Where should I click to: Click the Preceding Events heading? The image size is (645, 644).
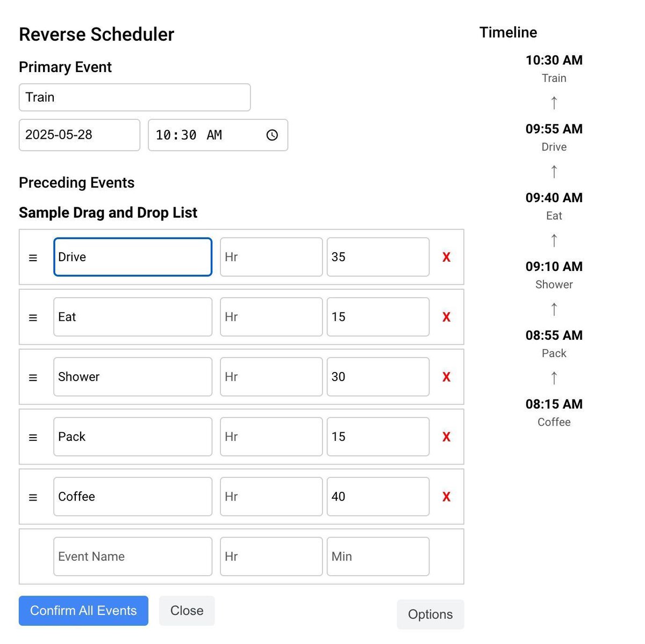[77, 183]
